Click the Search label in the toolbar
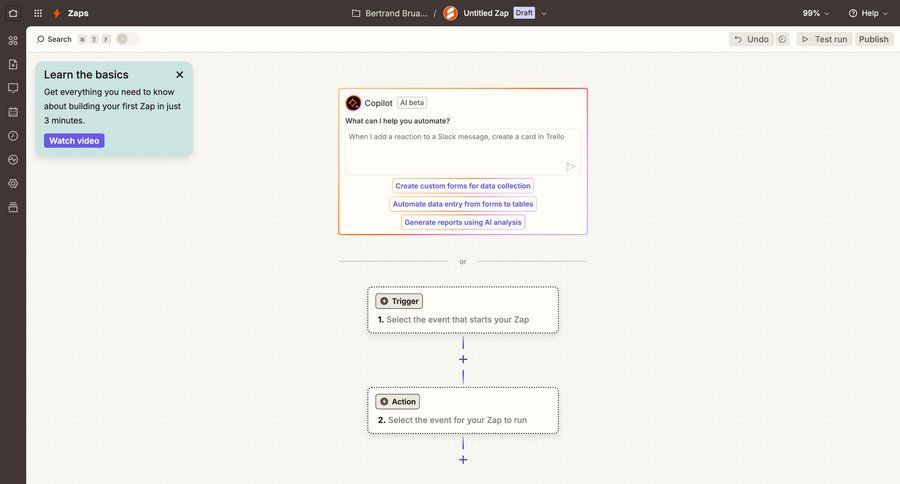The image size is (900, 484). coord(59,39)
